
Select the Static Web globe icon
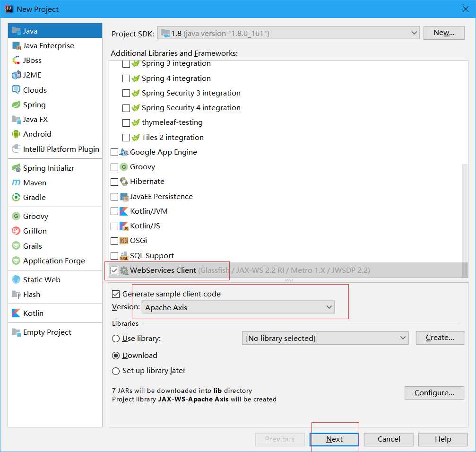click(x=16, y=279)
